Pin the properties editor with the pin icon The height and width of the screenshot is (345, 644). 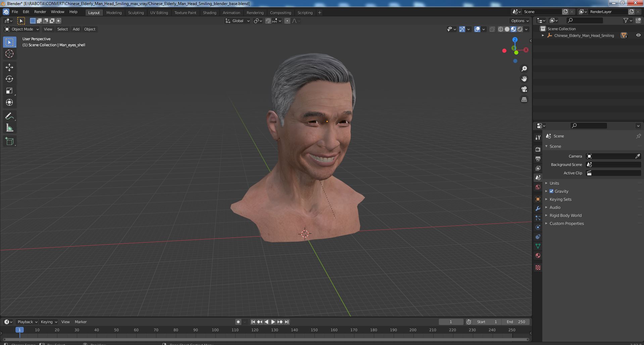[x=638, y=136]
